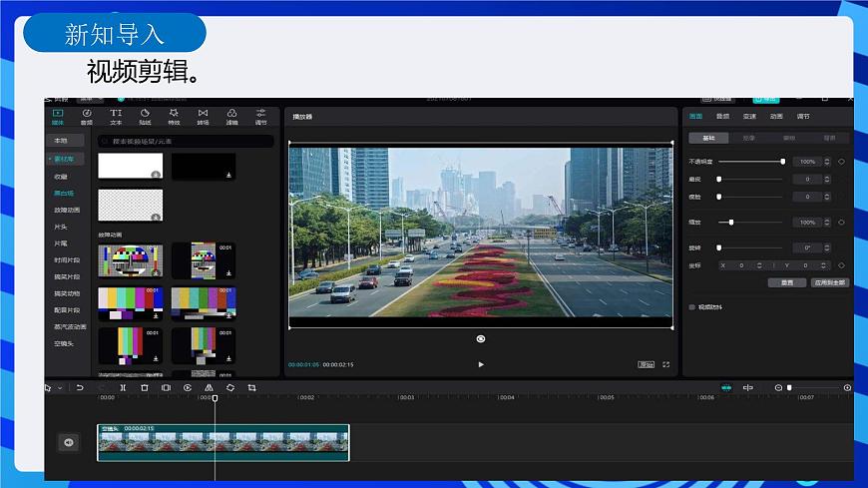Toggle position coordinates keyframe diamond icon

(x=841, y=265)
